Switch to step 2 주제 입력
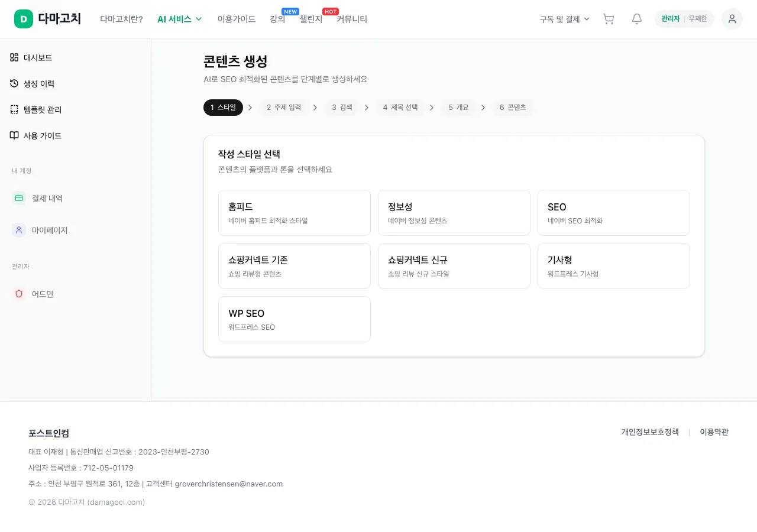The height and width of the screenshot is (532, 757). (284, 108)
